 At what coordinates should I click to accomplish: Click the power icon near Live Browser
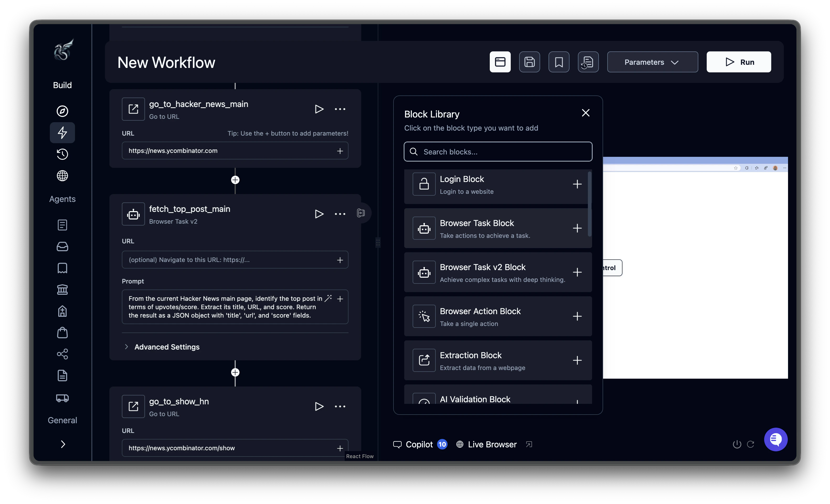pyautogui.click(x=737, y=444)
